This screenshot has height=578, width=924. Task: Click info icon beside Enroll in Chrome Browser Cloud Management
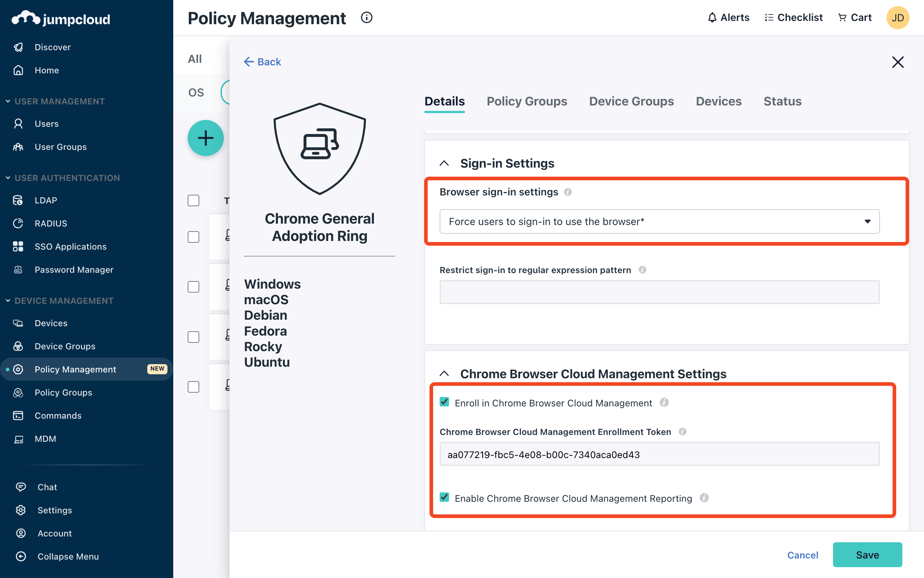click(664, 402)
